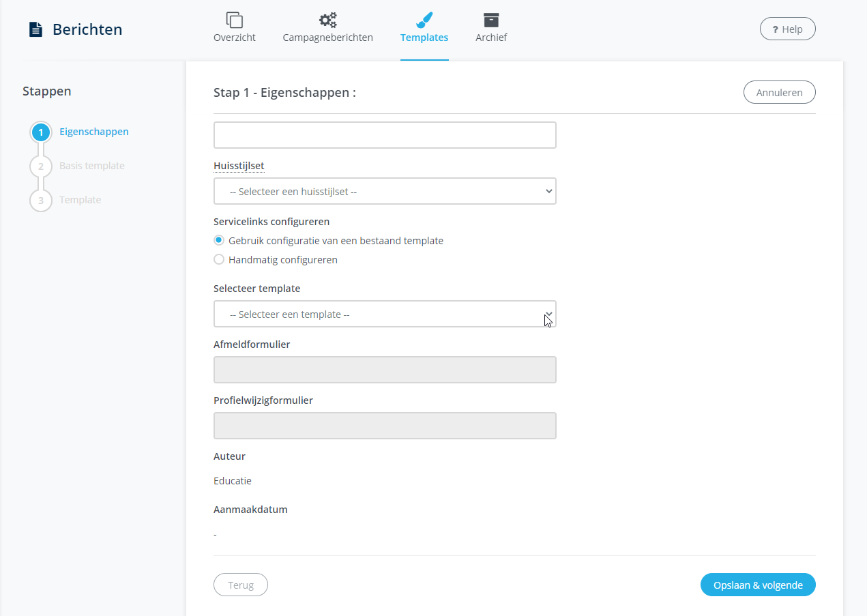Focus the empty name text field
The width and height of the screenshot is (867, 616).
tap(385, 135)
